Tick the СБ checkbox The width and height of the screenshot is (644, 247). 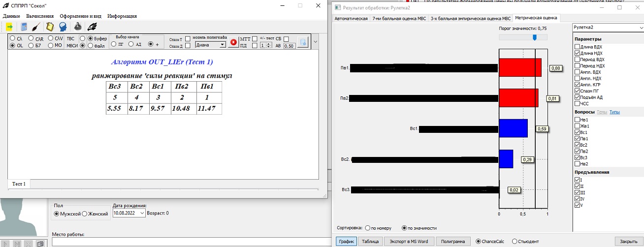pyautogui.click(x=286, y=39)
